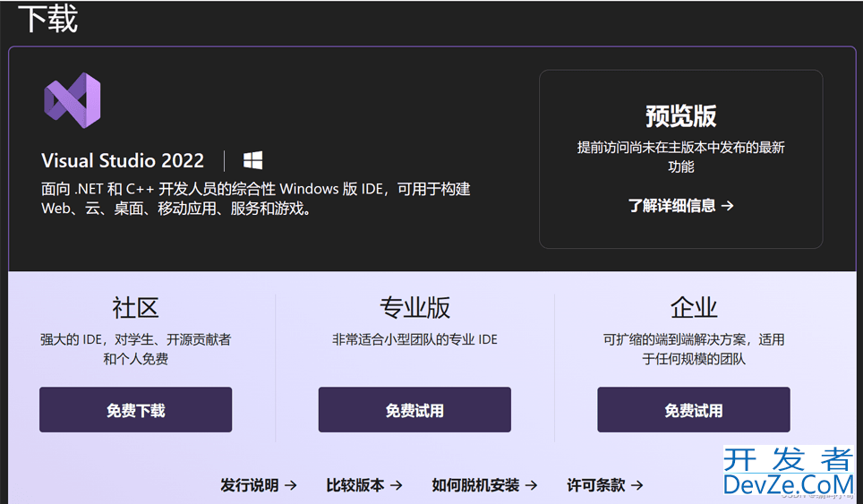Image resolution: width=863 pixels, height=504 pixels.
Task: Click the 企业 edition heading
Action: coord(694,307)
